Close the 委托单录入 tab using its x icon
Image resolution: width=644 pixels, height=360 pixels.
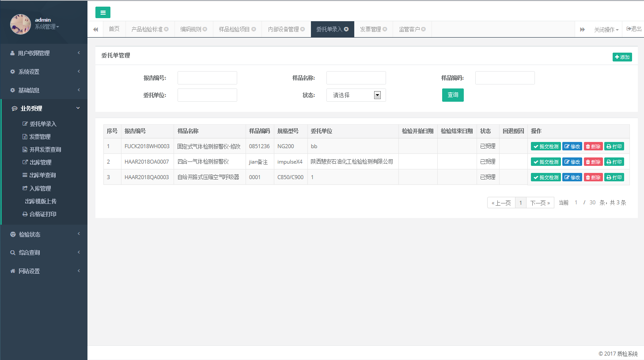pos(347,29)
